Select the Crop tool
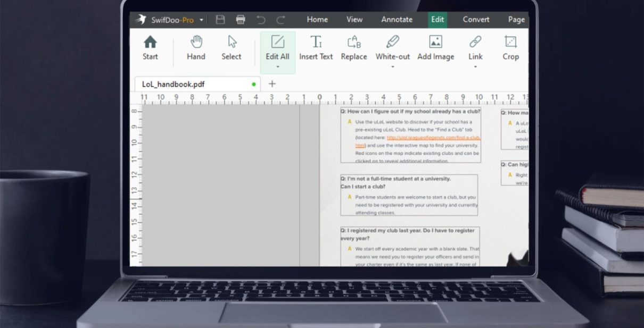 (x=510, y=48)
